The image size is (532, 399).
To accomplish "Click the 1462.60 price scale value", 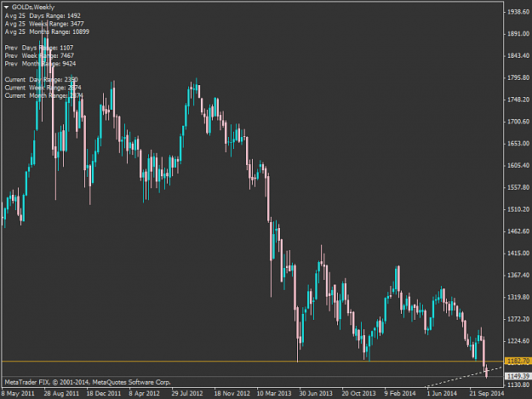I will tap(518, 231).
